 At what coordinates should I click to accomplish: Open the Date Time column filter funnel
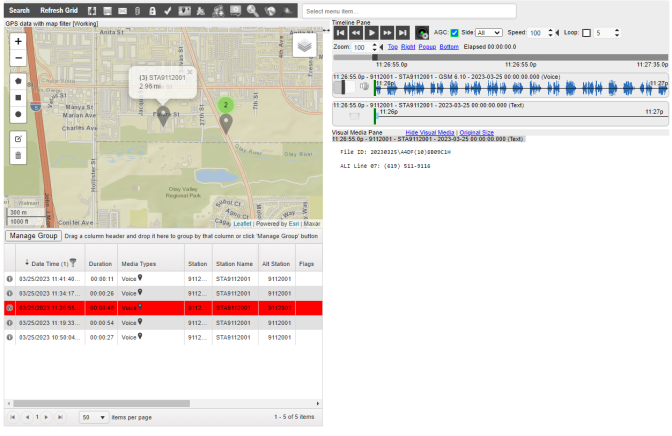[x=73, y=262]
